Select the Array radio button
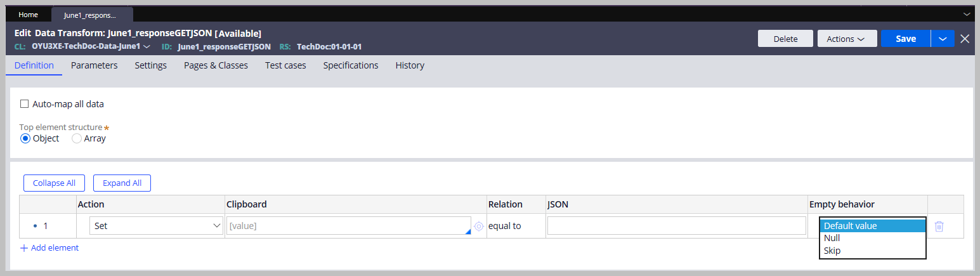 (x=77, y=138)
